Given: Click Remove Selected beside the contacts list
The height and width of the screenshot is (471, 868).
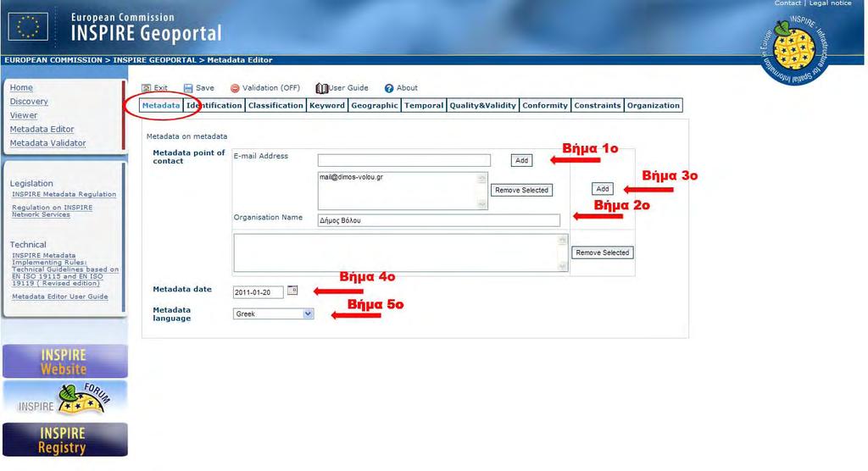Looking at the screenshot, I should pyautogui.click(x=603, y=252).
